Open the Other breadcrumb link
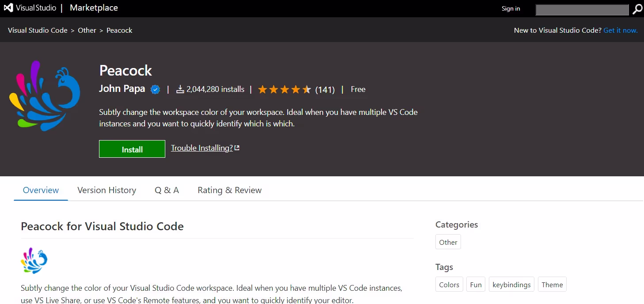Screen dimensions: 644x304 87,30
